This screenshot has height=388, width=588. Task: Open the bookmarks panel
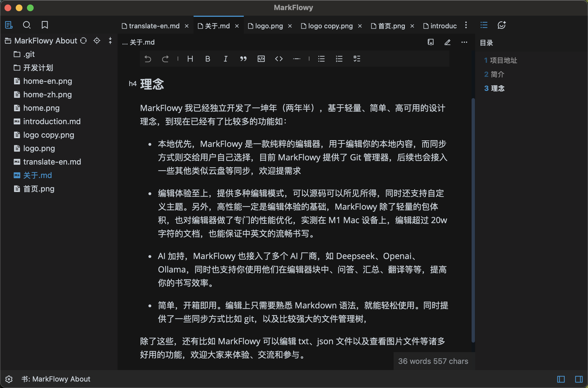click(45, 25)
